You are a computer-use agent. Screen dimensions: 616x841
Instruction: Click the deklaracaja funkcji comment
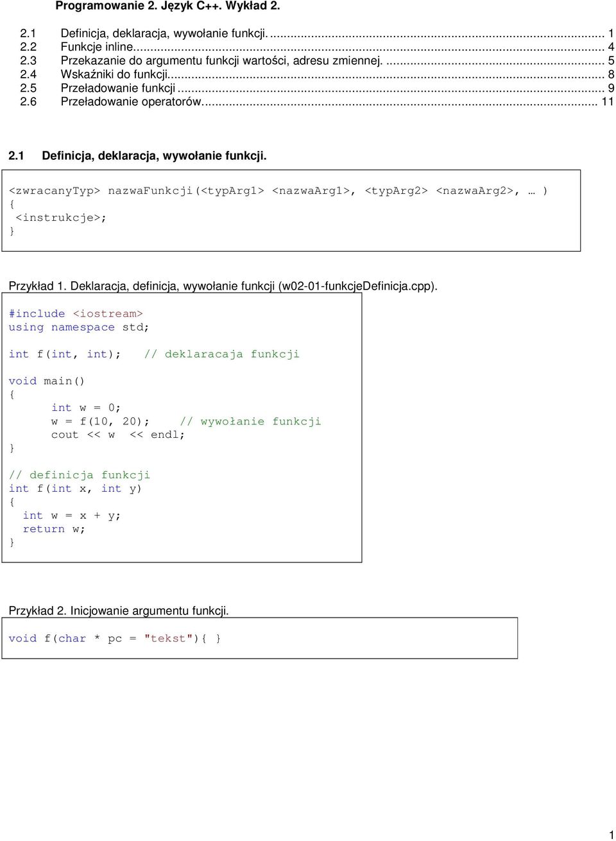click(222, 354)
